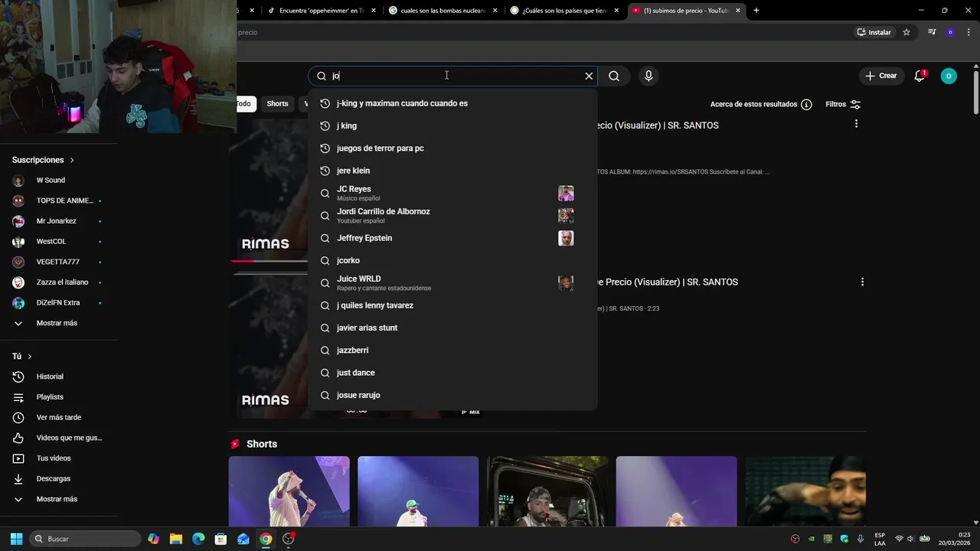Open the W Sound subscription
This screenshot has height=551, width=980.
(58, 181)
